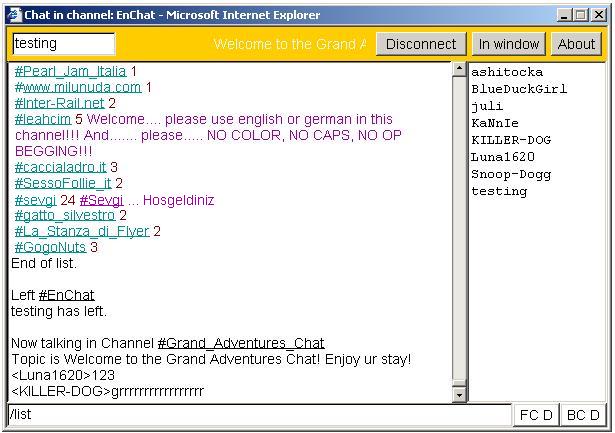Open the #Pearl_Jam_Italia channel link
This screenshot has width=615, height=433.
coord(71,71)
